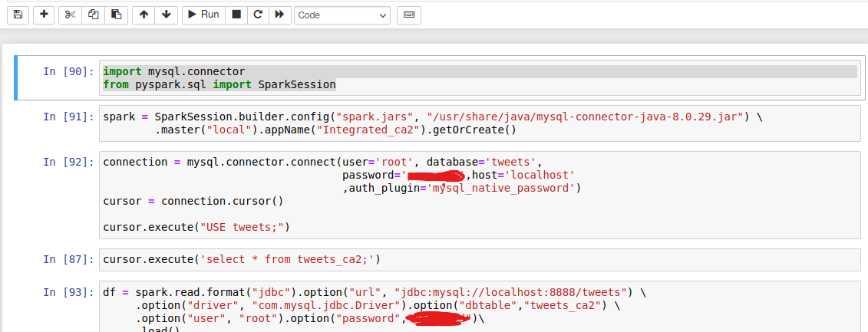Move selected cell down arrow
868x332 pixels.
pyautogui.click(x=166, y=15)
